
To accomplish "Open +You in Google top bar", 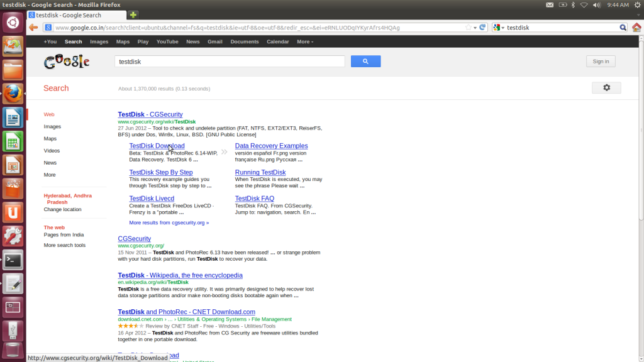I will tap(50, 41).
